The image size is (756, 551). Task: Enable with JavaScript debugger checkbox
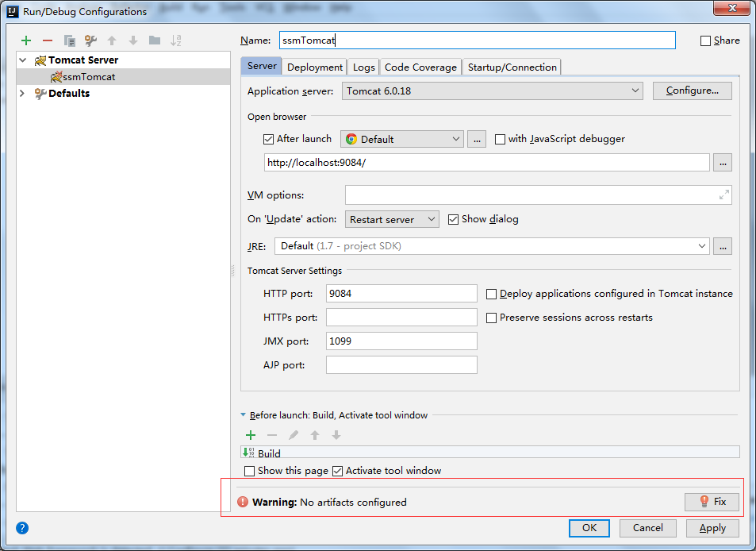click(x=500, y=140)
